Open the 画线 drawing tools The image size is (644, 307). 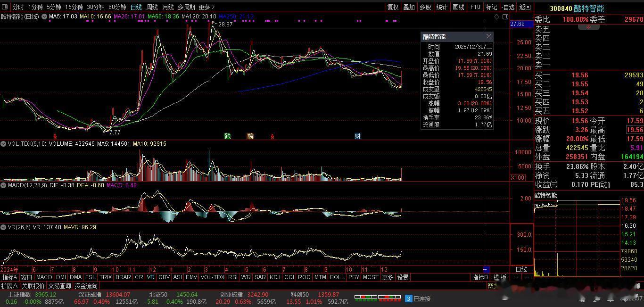point(458,7)
